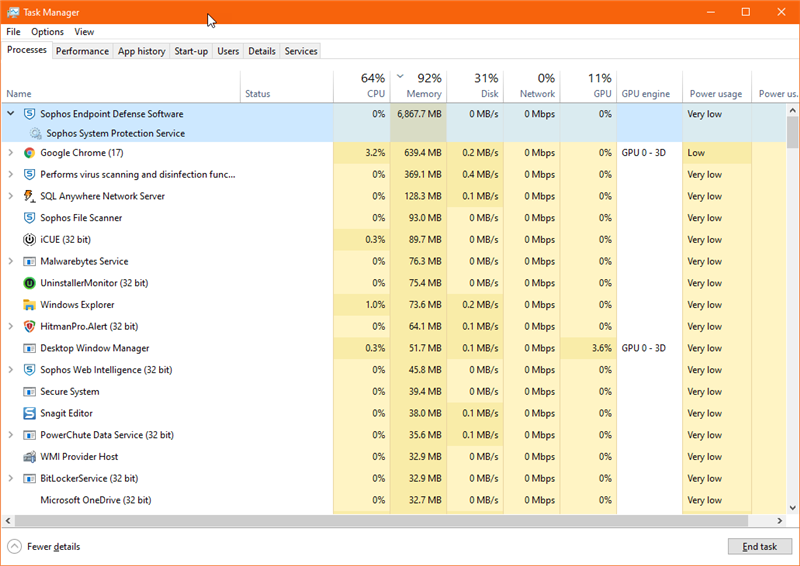Click the horizontal scrollbar right arrow
This screenshot has height=566, width=800.
780,521
